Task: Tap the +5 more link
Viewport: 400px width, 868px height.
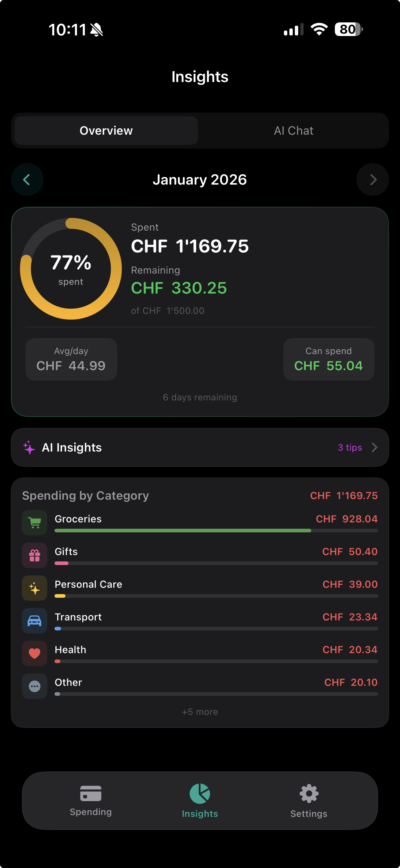Action: tap(200, 711)
